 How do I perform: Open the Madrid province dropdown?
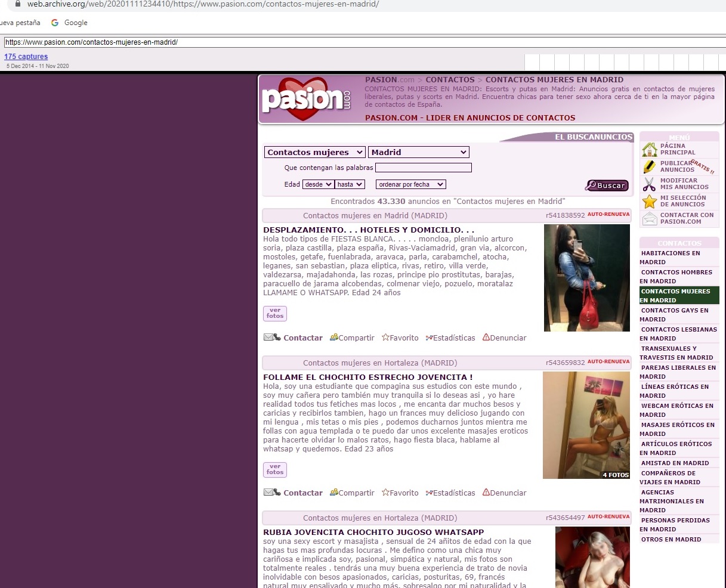(x=419, y=152)
